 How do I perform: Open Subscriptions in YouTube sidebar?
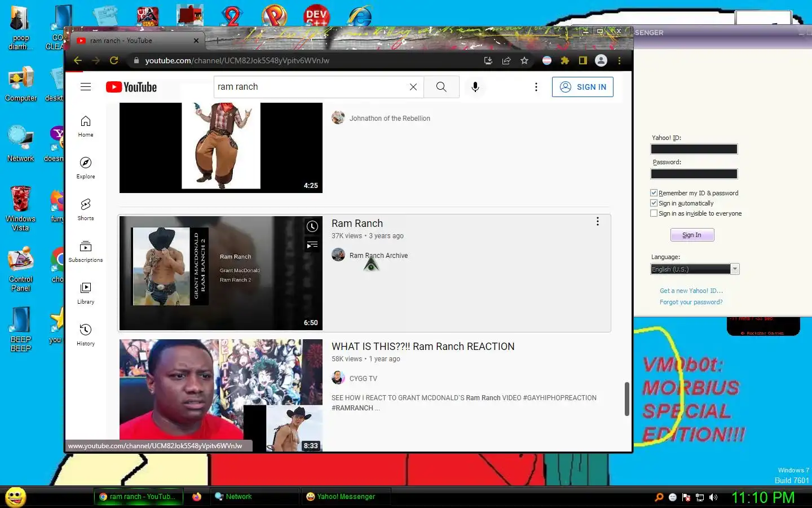pos(86,252)
